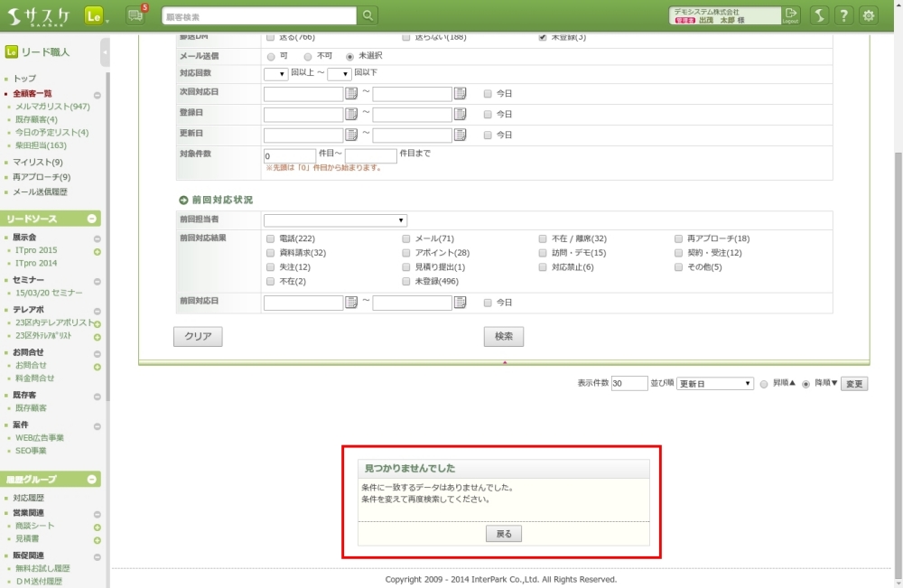Click the S icon in the top-right toolbar
903x588 pixels.
819,15
